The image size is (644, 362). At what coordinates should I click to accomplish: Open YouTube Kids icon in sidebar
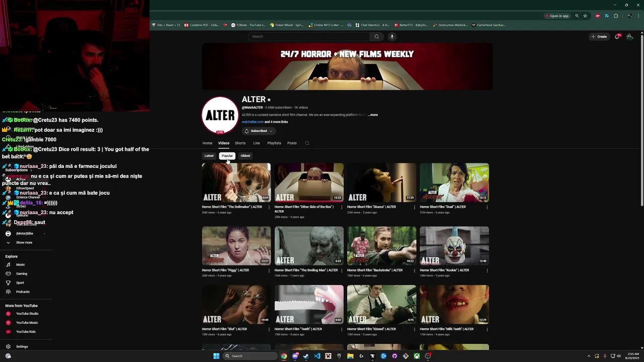(x=8, y=332)
